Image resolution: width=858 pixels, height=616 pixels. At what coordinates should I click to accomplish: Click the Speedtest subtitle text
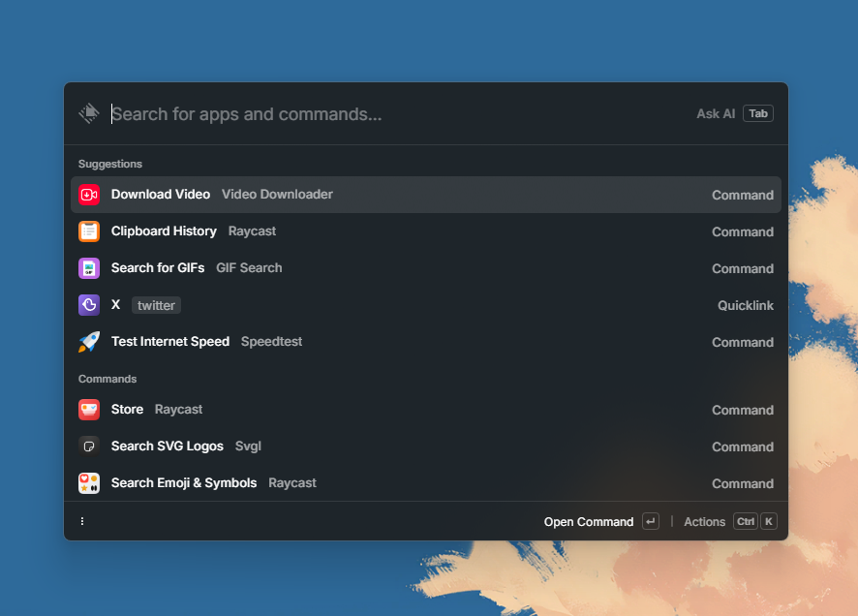(271, 341)
